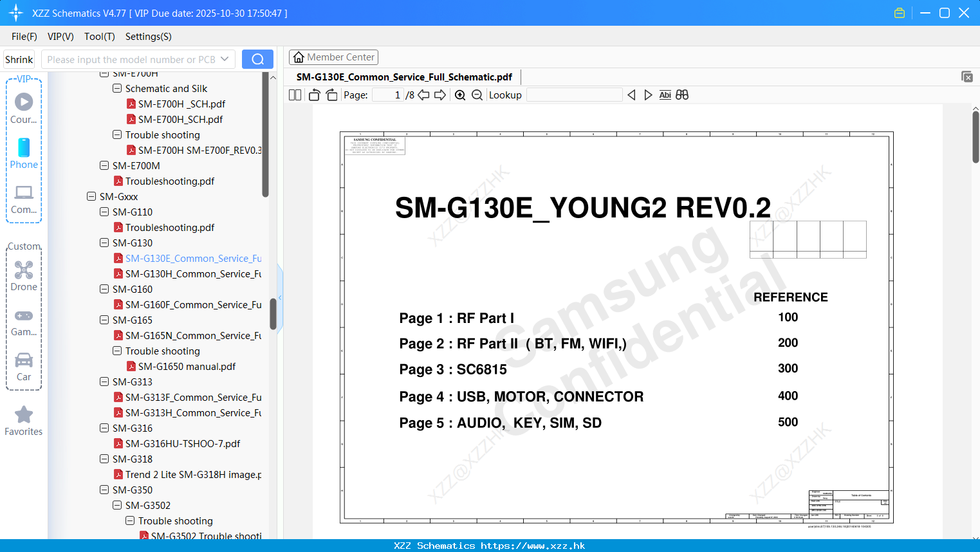Collapse the SM-G3502 node
This screenshot has width=980, height=552.
coord(117,505)
